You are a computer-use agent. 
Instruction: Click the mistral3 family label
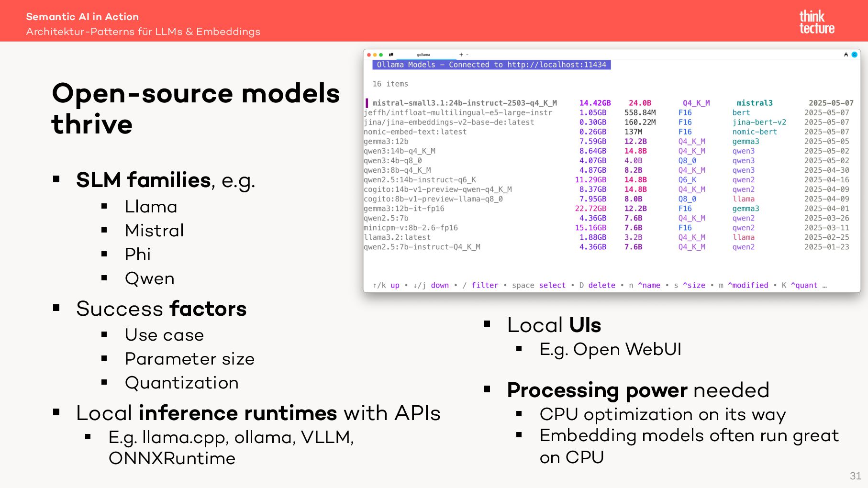[x=755, y=103]
